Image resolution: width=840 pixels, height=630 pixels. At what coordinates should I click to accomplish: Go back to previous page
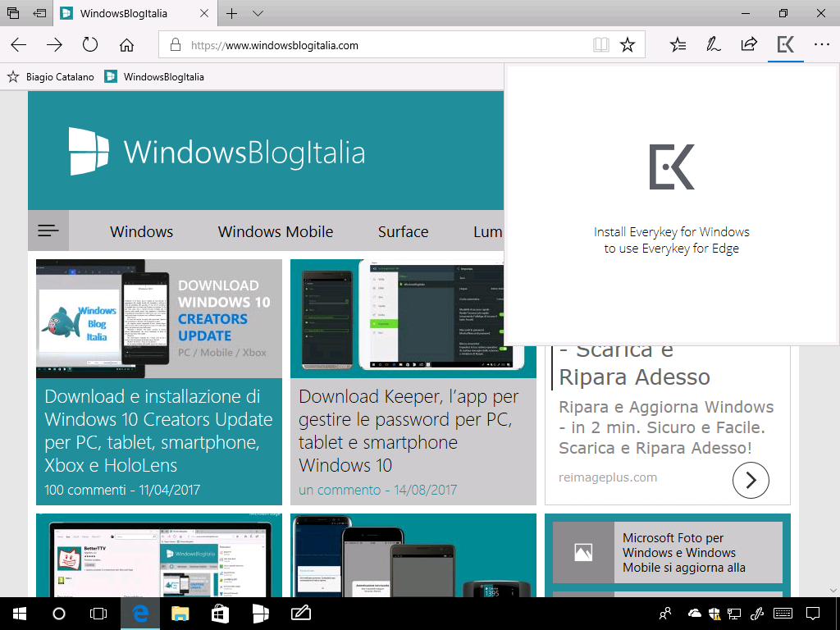click(19, 44)
